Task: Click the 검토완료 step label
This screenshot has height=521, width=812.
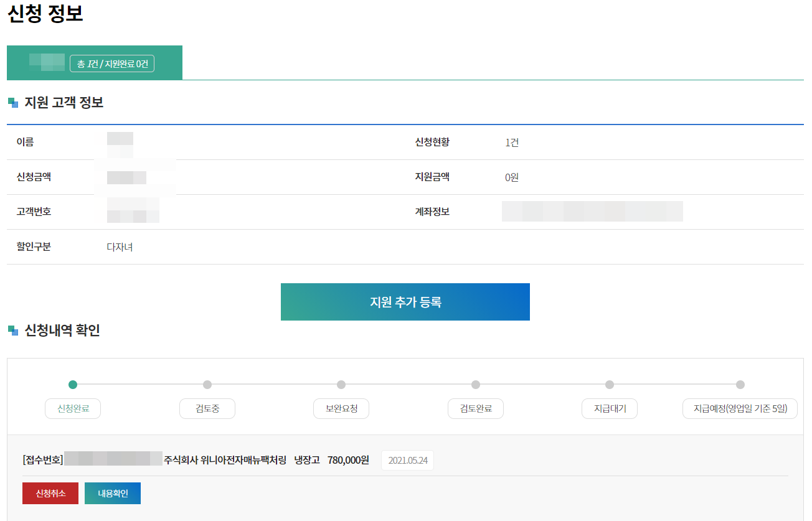Action: click(475, 408)
